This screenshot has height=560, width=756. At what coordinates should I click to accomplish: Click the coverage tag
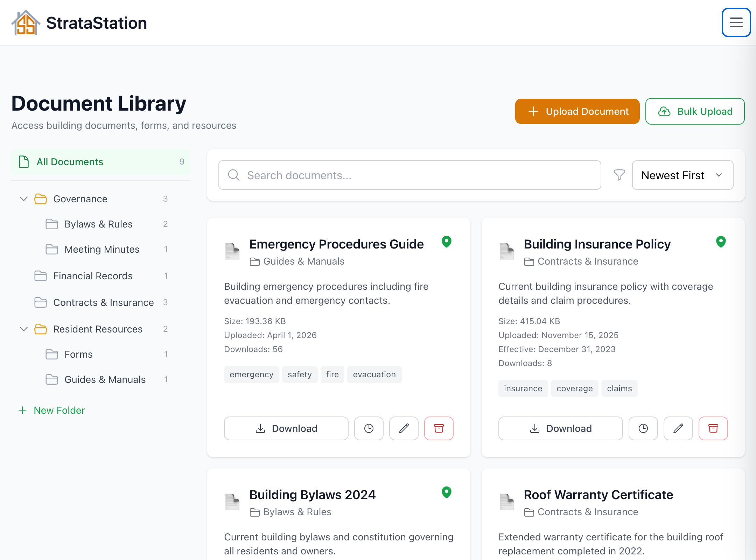(x=575, y=388)
